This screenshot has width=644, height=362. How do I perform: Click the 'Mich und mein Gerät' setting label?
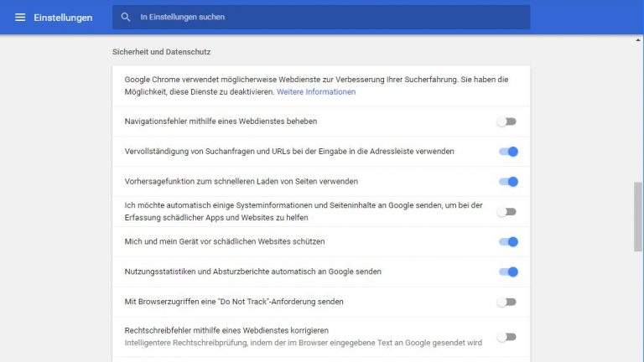(224, 241)
